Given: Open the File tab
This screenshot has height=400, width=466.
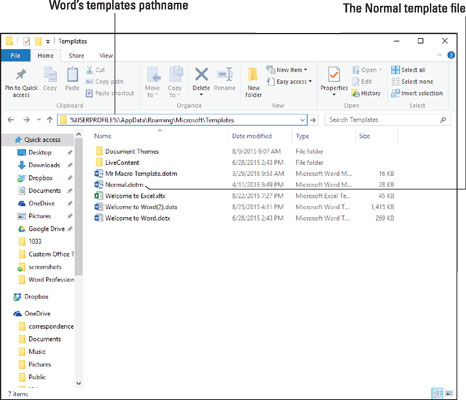Looking at the screenshot, I should [15, 56].
